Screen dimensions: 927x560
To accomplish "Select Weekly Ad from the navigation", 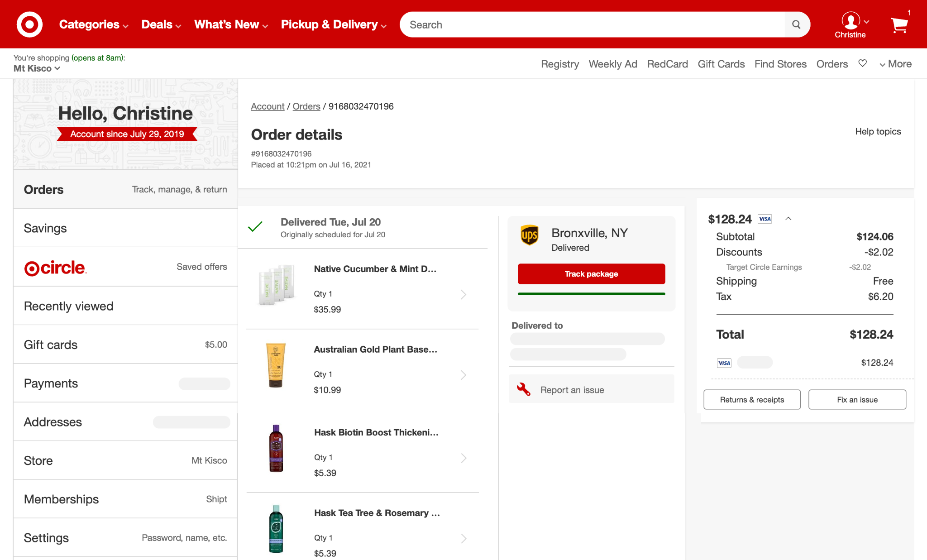I will click(x=613, y=64).
